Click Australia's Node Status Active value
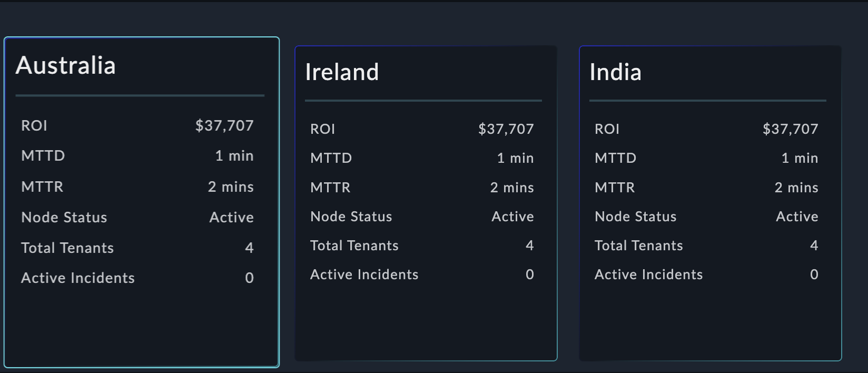Image resolution: width=868 pixels, height=373 pixels. pos(231,217)
